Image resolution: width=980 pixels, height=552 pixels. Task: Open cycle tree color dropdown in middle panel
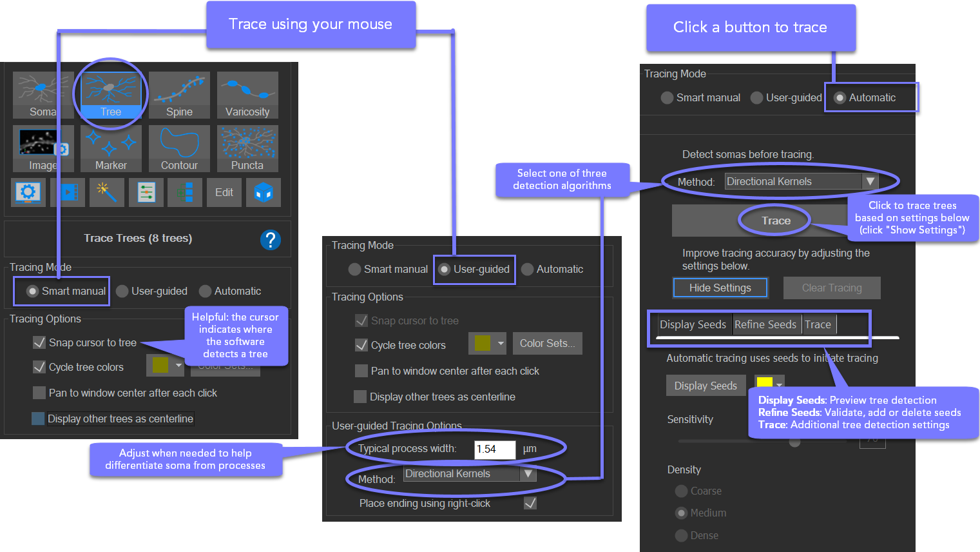coord(501,344)
